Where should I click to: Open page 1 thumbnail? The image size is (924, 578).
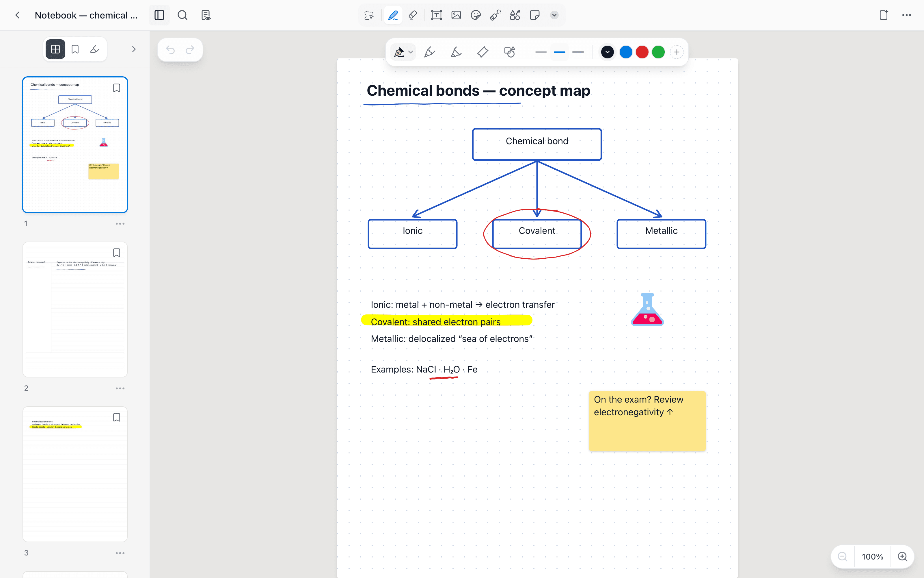tap(75, 144)
